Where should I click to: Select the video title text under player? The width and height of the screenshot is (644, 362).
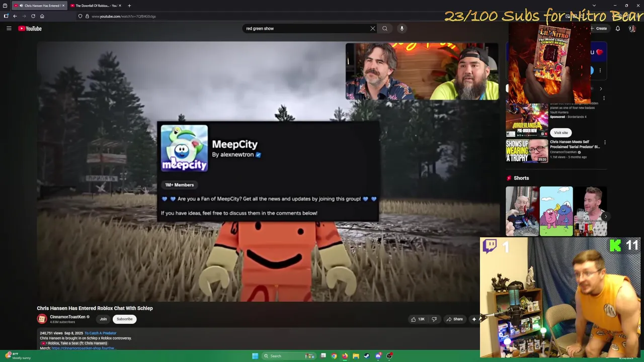coord(95,308)
